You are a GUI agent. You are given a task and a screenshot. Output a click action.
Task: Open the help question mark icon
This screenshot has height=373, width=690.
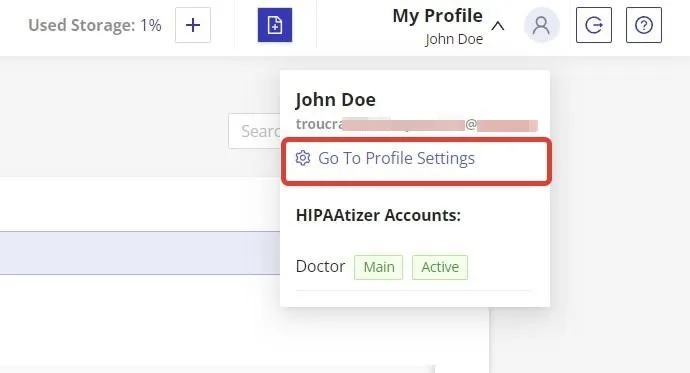coord(644,25)
